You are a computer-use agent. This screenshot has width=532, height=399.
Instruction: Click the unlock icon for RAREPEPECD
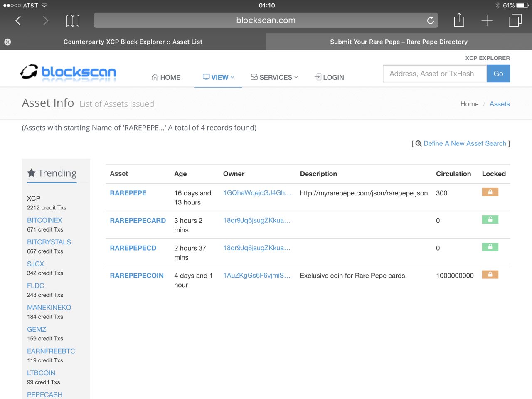490,247
